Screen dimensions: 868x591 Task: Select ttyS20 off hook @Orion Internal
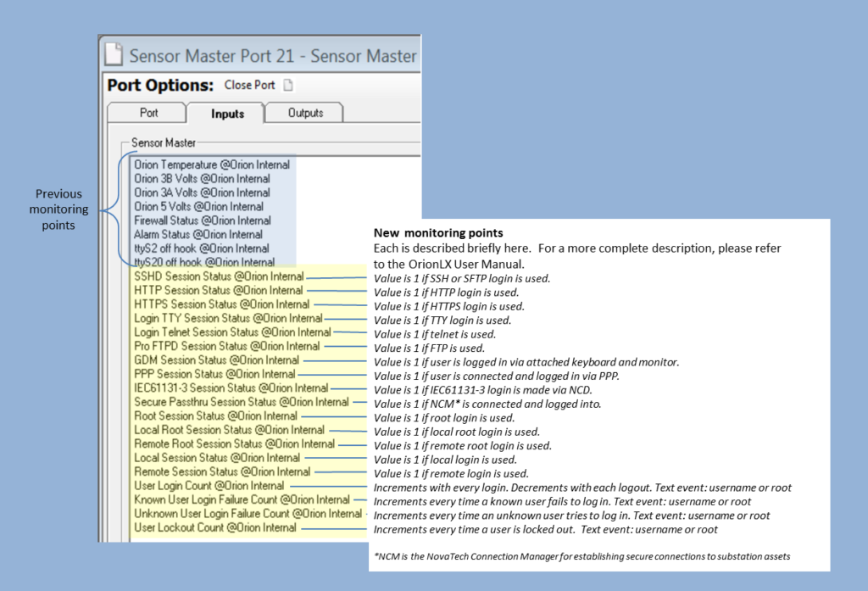click(204, 262)
